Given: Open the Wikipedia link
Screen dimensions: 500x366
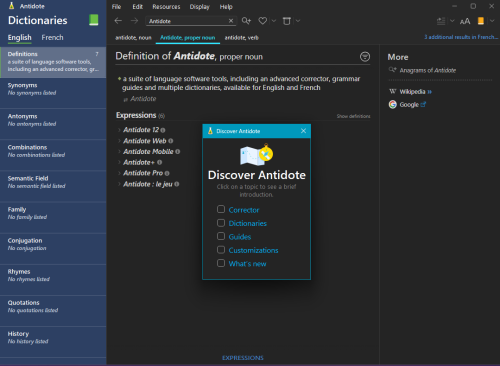Looking at the screenshot, I should tap(412, 92).
